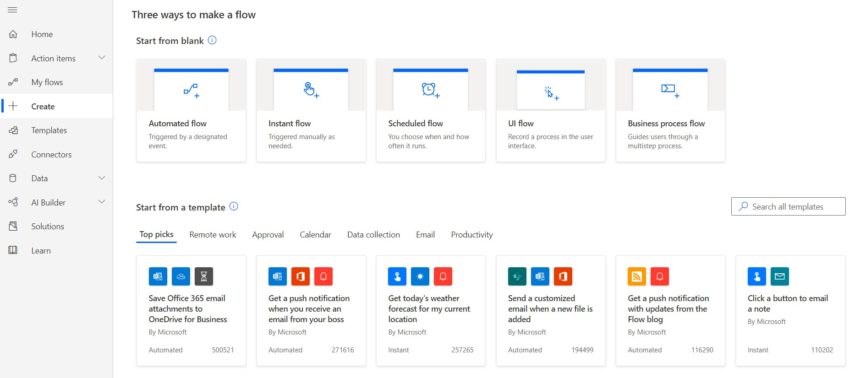Screen dimensions: 860x378
Task: Switch to the Approval tab
Action: [268, 234]
